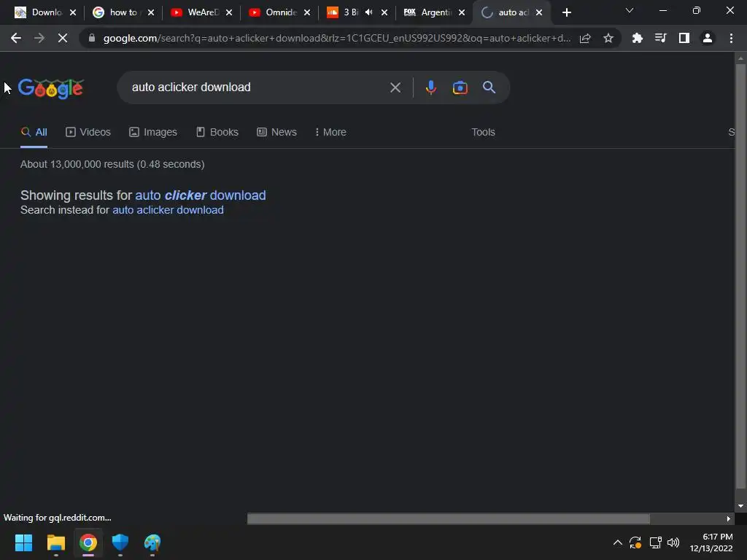Click the address bar URL

336,38
